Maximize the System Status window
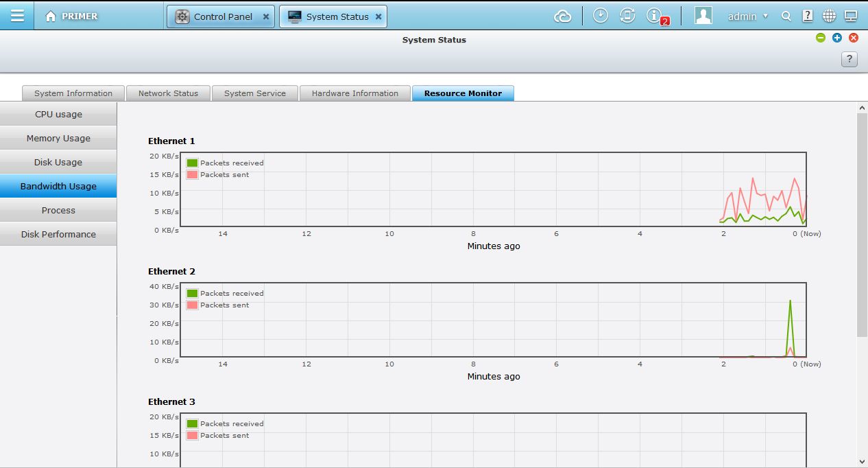 point(837,38)
